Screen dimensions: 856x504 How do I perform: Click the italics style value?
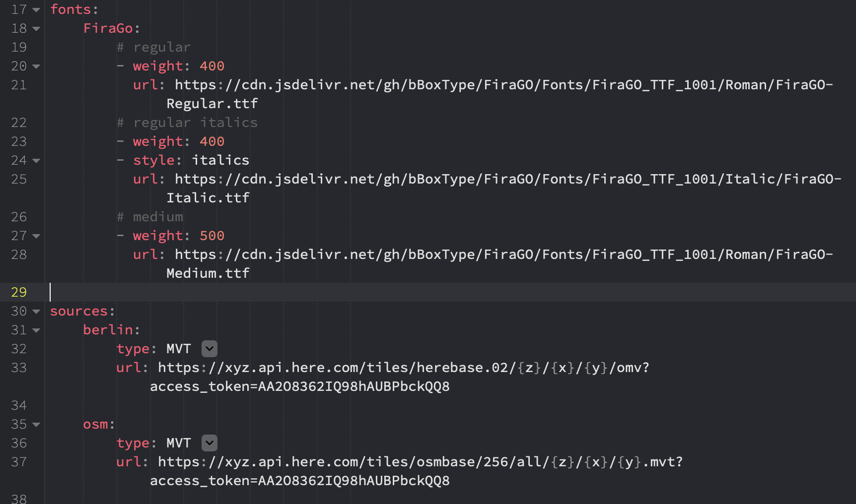click(220, 160)
